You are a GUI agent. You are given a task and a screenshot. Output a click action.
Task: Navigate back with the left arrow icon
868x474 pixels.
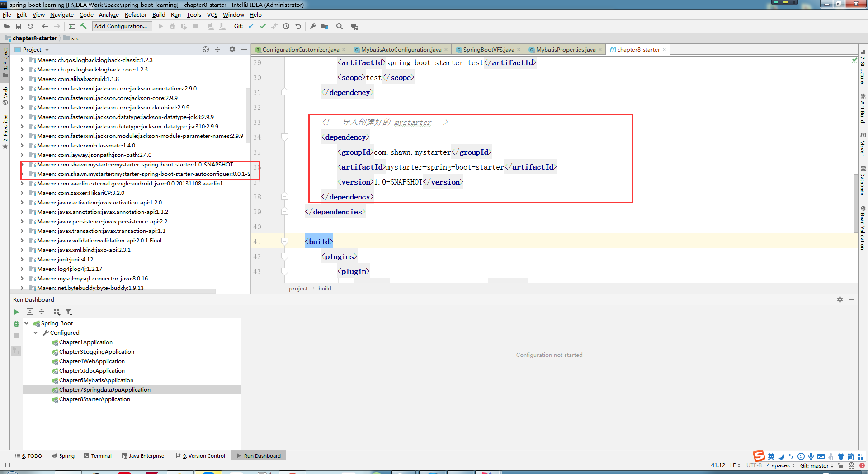[x=45, y=26]
